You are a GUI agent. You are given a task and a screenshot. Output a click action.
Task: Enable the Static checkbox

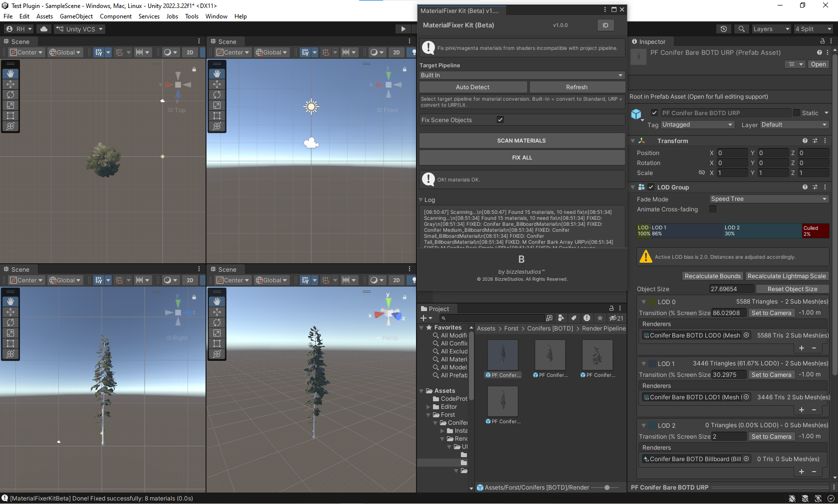(797, 113)
